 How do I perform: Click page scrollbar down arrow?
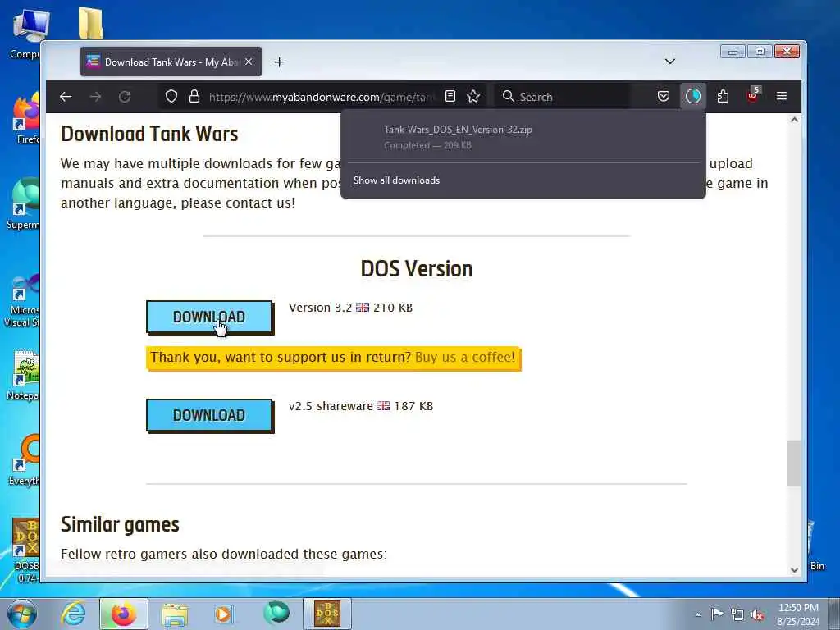tap(794, 570)
